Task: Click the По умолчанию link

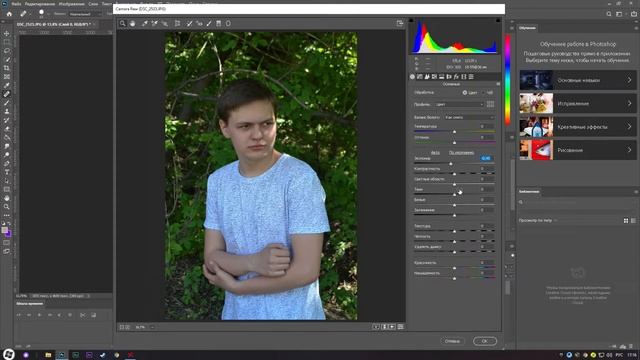Action: 461,153
